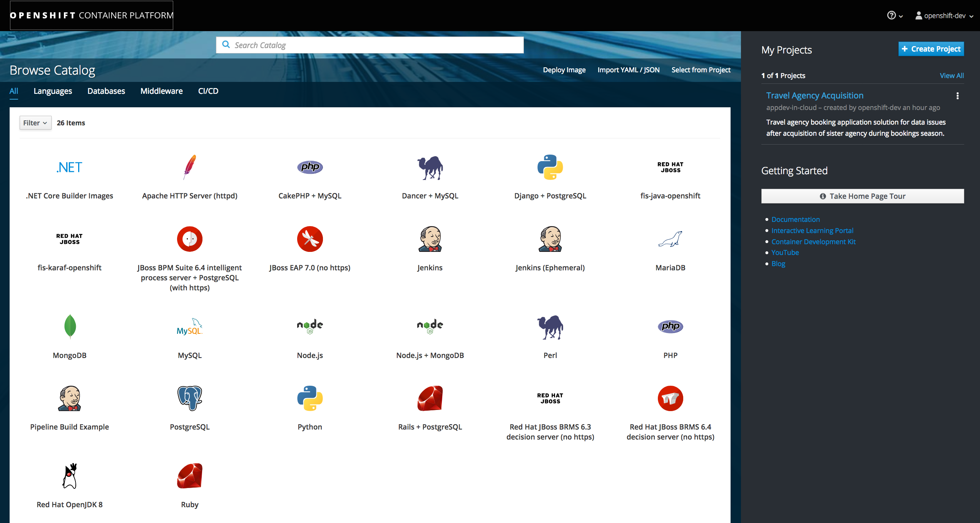Click the Rails + PostgreSQL ruby icon
This screenshot has height=523, width=980.
click(x=430, y=398)
